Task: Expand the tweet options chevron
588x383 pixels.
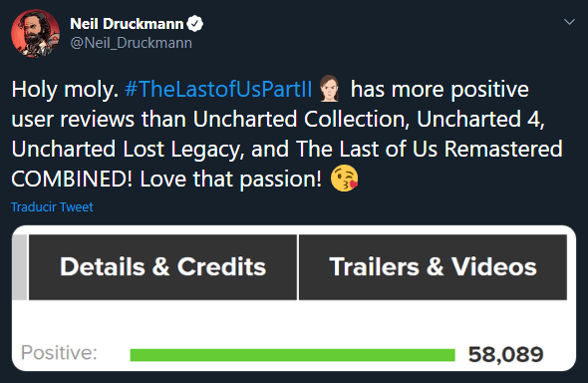Action: tap(569, 22)
